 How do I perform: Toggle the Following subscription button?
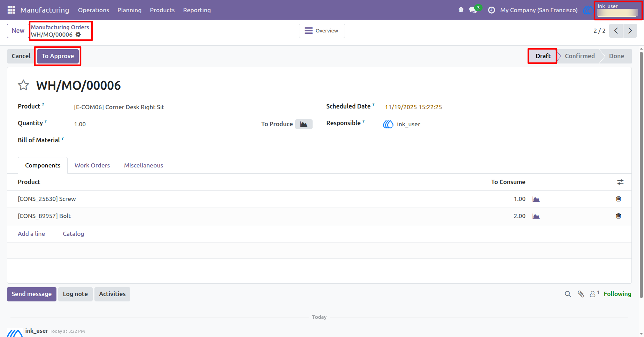tap(617, 294)
